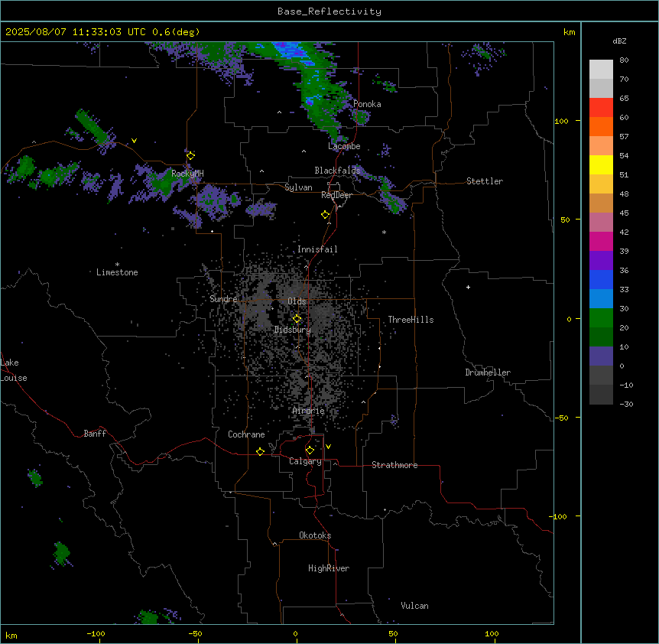Screen dimensions: 659x644
Task: Select the white-gray swatch below 80 dBZ
Action: (601, 70)
